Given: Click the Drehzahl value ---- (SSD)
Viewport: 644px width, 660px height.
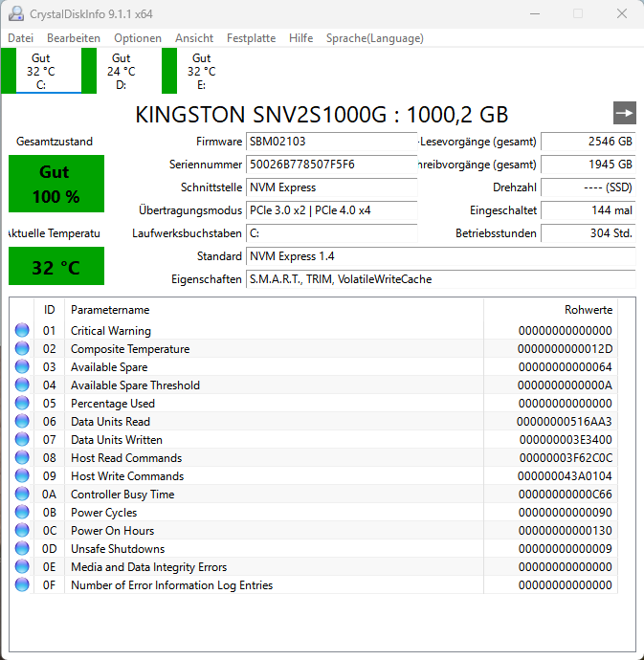Looking at the screenshot, I should 588,187.
